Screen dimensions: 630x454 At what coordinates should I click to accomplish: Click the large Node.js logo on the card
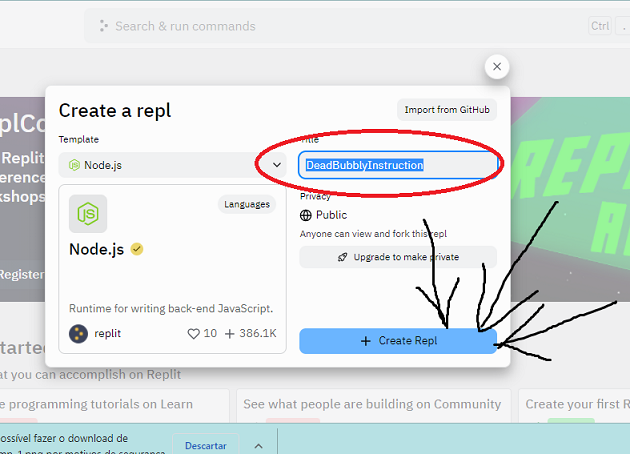point(88,214)
